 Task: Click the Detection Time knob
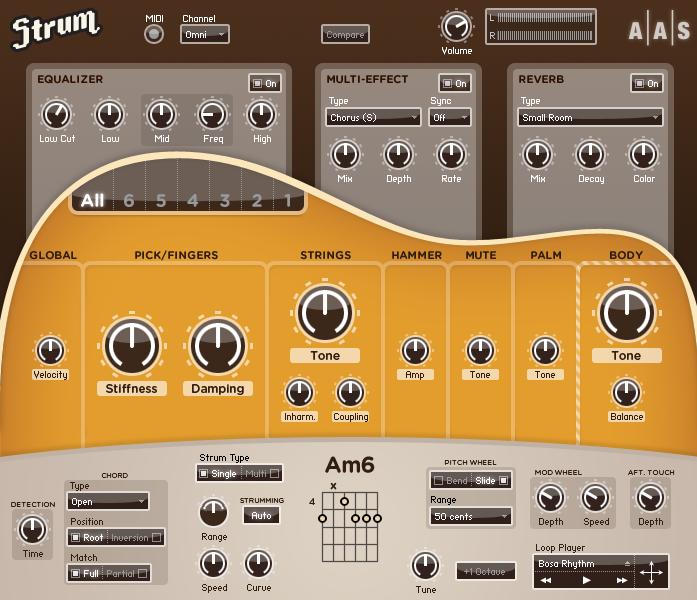coord(32,530)
